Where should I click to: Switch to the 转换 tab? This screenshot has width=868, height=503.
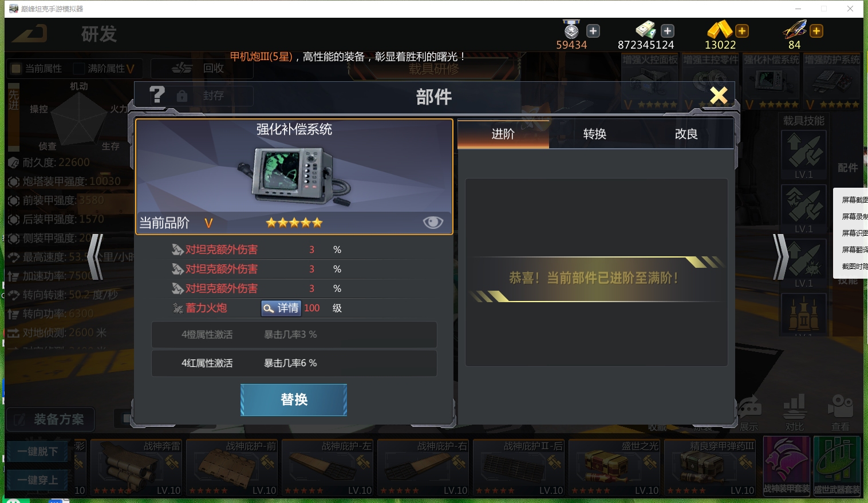pyautogui.click(x=595, y=134)
